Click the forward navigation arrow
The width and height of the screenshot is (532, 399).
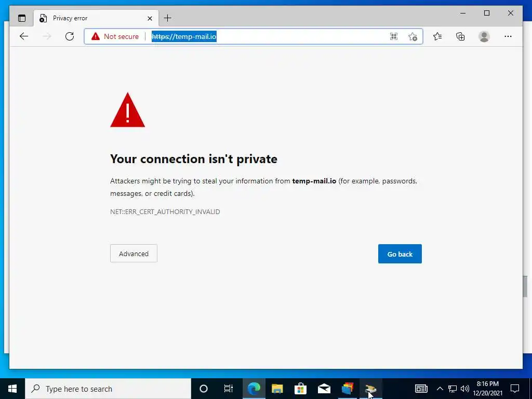[47, 36]
